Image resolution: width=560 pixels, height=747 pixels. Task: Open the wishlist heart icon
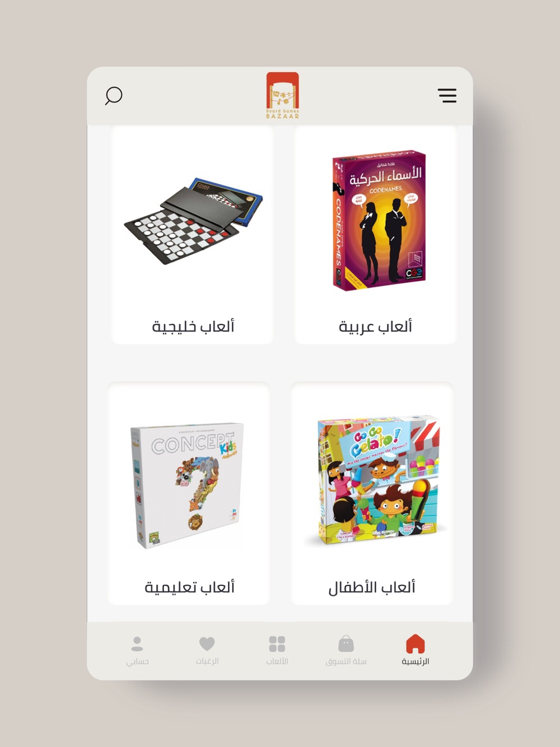[x=207, y=644]
